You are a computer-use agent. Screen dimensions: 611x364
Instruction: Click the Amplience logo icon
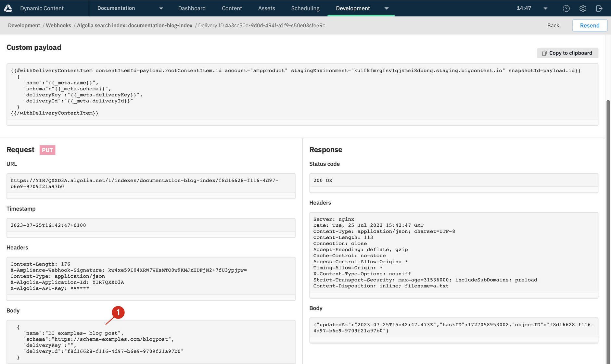click(x=8, y=8)
